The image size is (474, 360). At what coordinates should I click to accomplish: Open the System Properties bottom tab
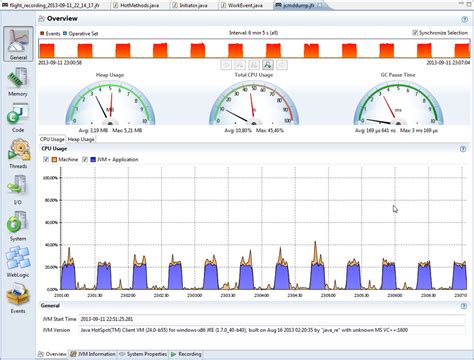(x=143, y=354)
